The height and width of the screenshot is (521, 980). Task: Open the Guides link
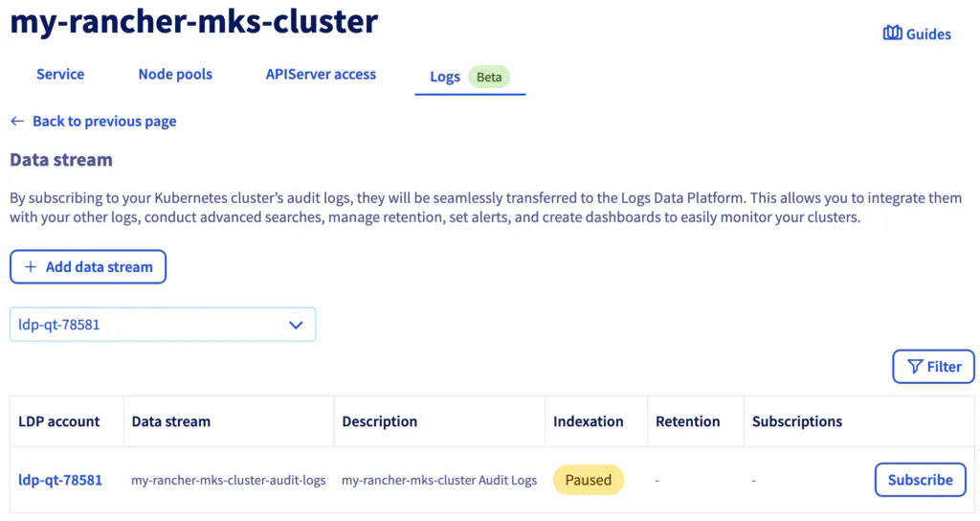(917, 34)
